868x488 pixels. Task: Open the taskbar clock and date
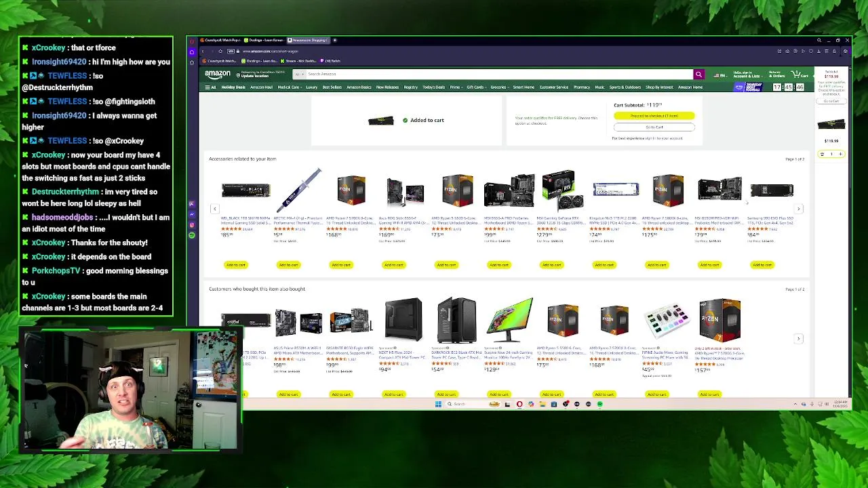841,404
